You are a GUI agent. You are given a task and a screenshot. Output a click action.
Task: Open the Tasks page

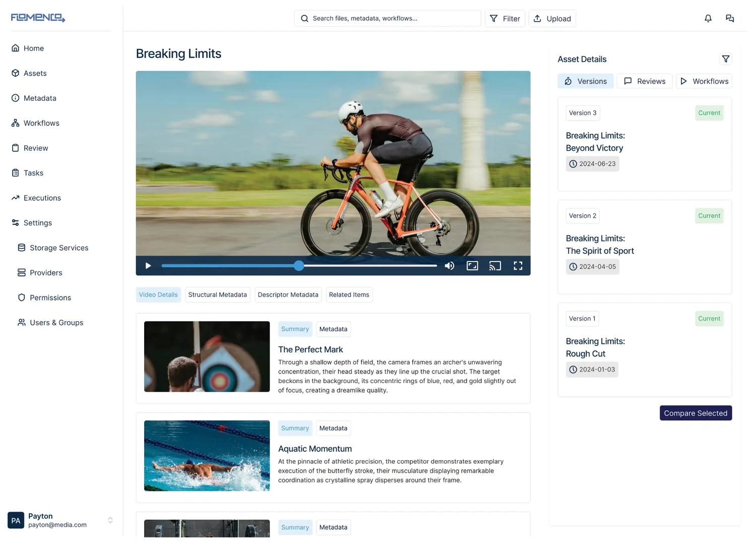[x=27, y=173]
